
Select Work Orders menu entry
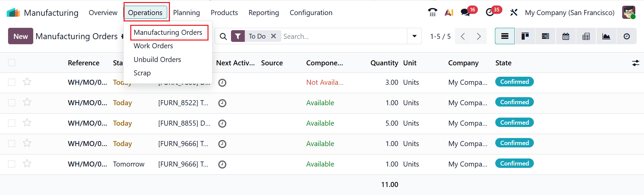pos(153,46)
